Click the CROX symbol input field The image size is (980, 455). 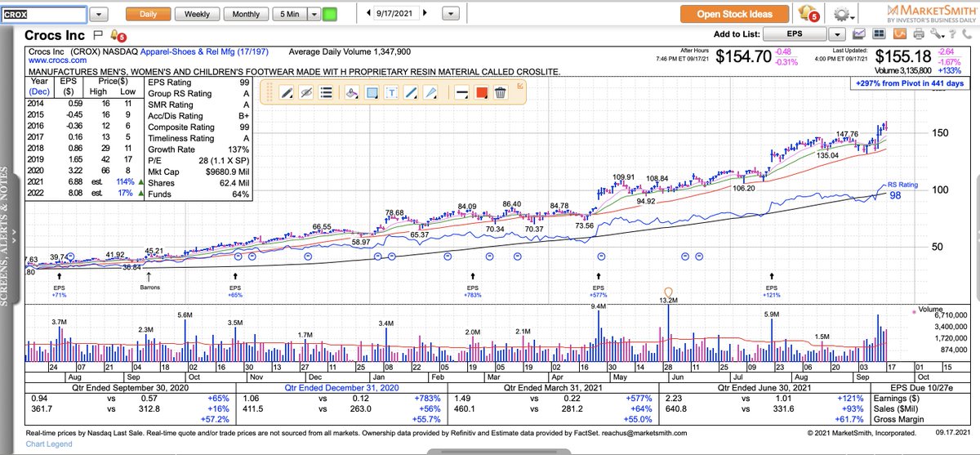point(42,14)
